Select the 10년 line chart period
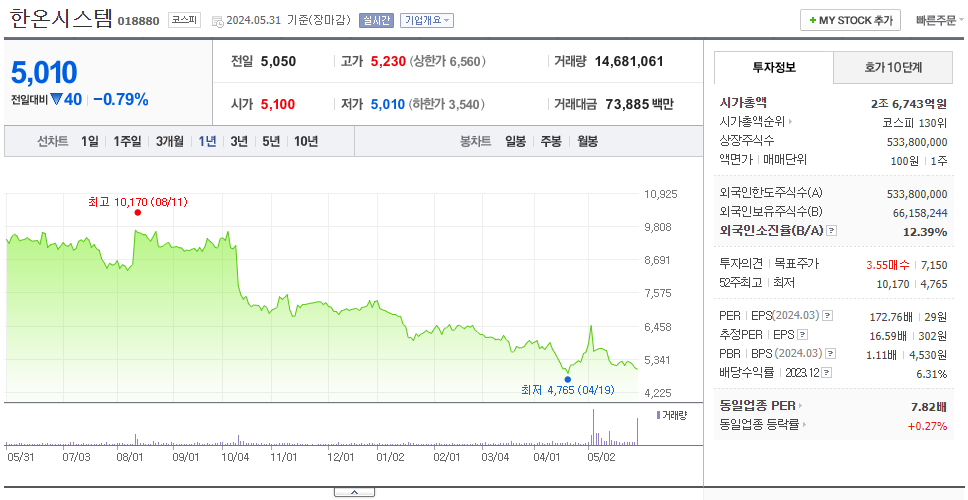The height and width of the screenshot is (500, 968). [x=306, y=141]
